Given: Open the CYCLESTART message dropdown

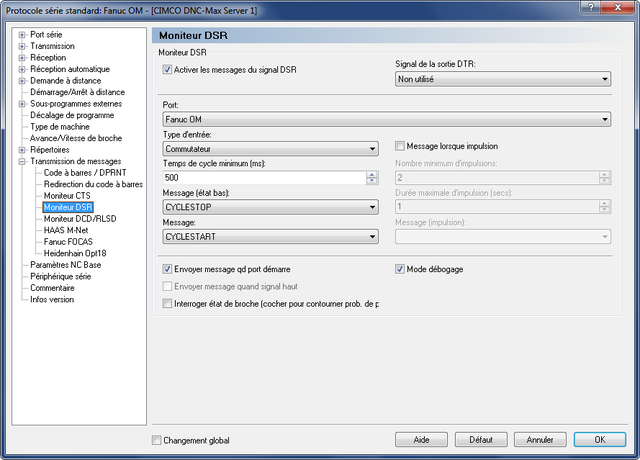Looking at the screenshot, I should click(270, 236).
